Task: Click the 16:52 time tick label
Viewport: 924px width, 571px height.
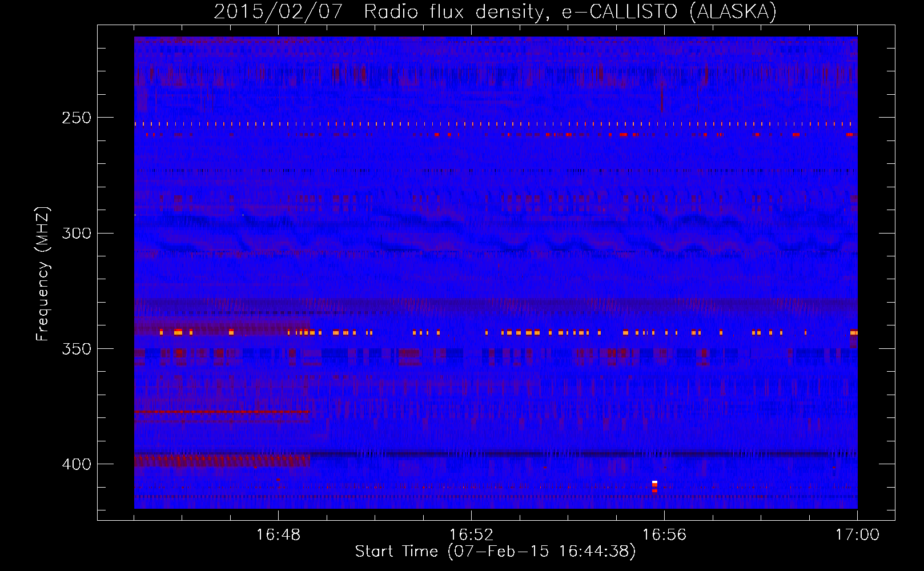Action: click(x=471, y=534)
